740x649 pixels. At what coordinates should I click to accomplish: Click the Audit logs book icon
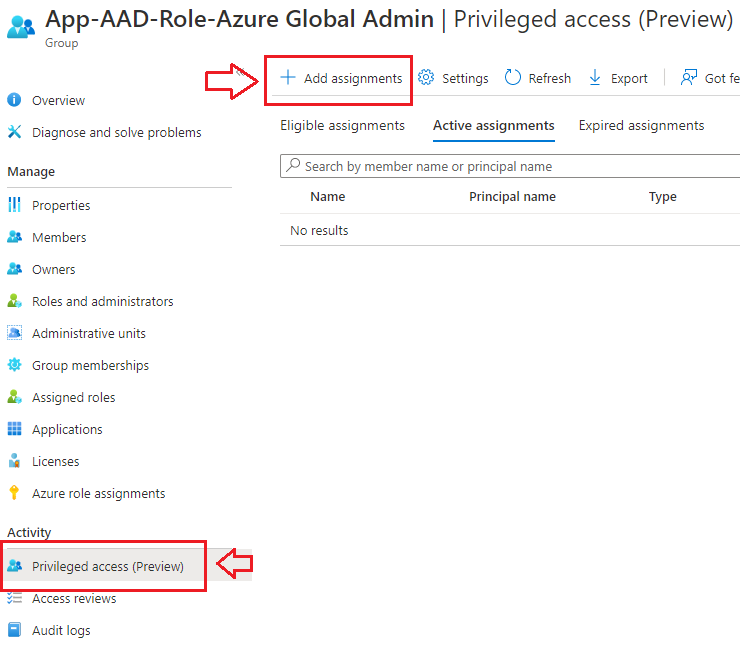tap(15, 630)
